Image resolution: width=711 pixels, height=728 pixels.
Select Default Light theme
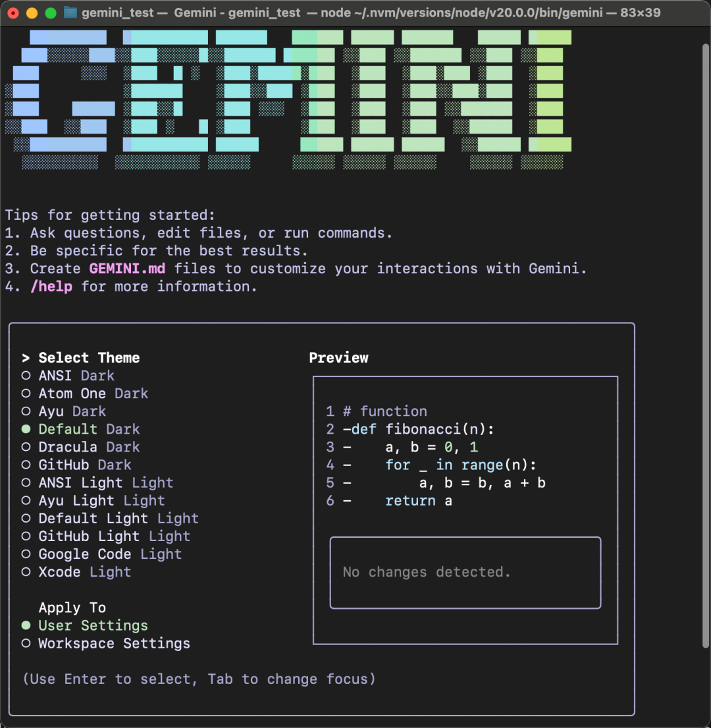(111, 519)
